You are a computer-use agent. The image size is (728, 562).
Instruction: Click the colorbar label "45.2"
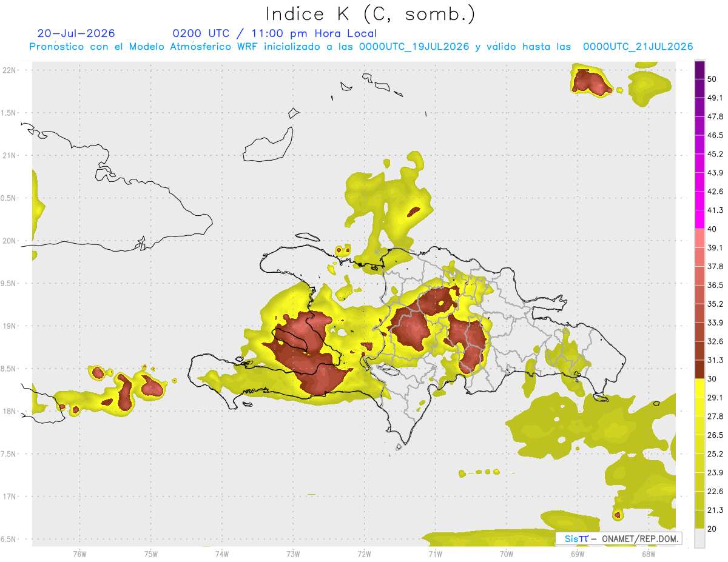coord(715,154)
